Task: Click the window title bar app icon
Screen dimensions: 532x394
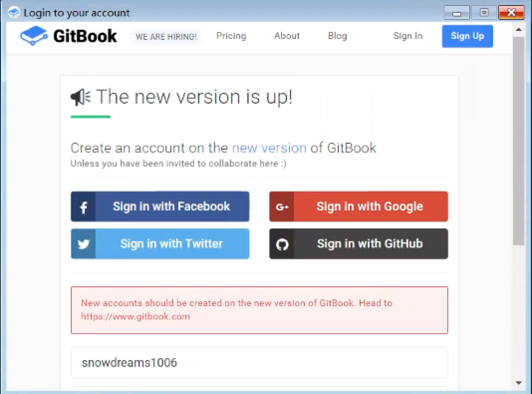Action: pos(14,12)
